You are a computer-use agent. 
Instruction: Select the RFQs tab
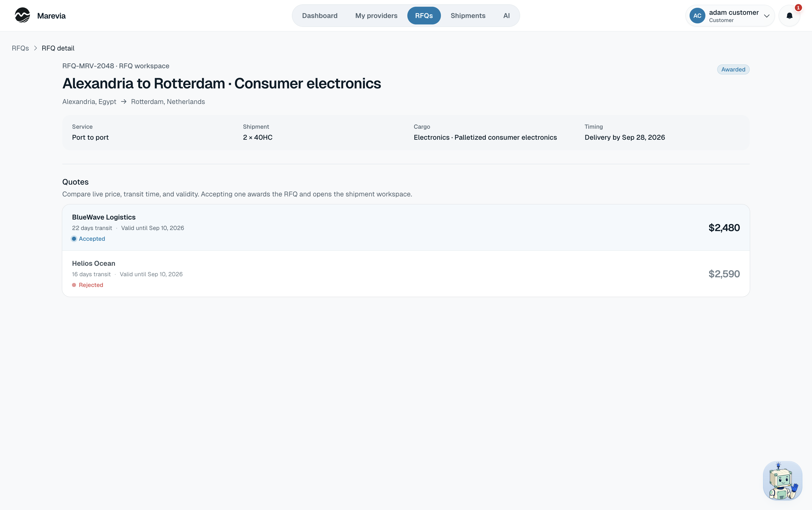click(424, 16)
